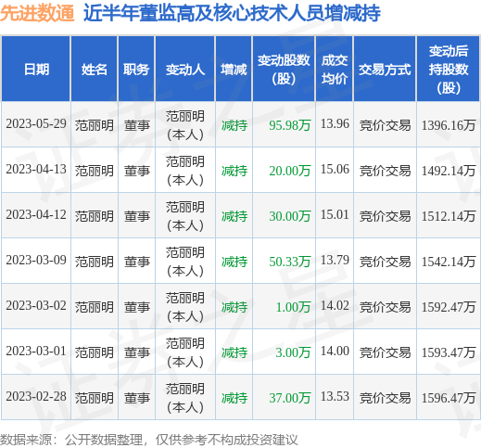Click 范丽明(本人) in the 2023-02-28 row

coord(185,398)
